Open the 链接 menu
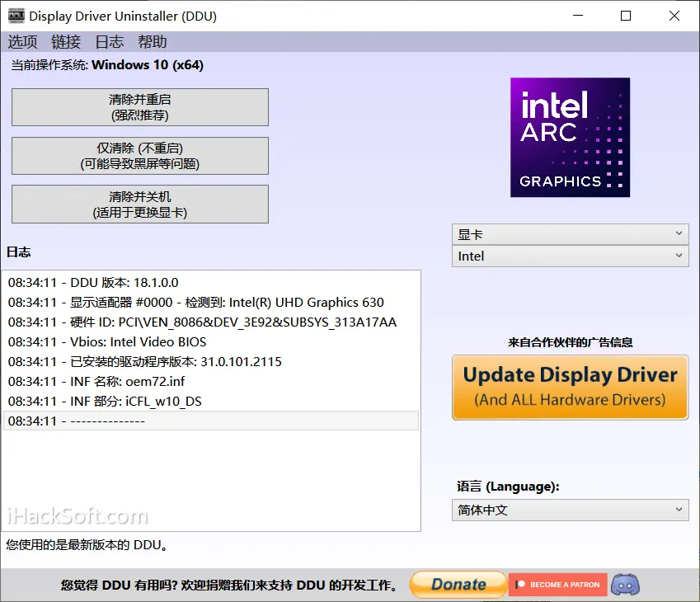The width and height of the screenshot is (700, 602). click(66, 42)
